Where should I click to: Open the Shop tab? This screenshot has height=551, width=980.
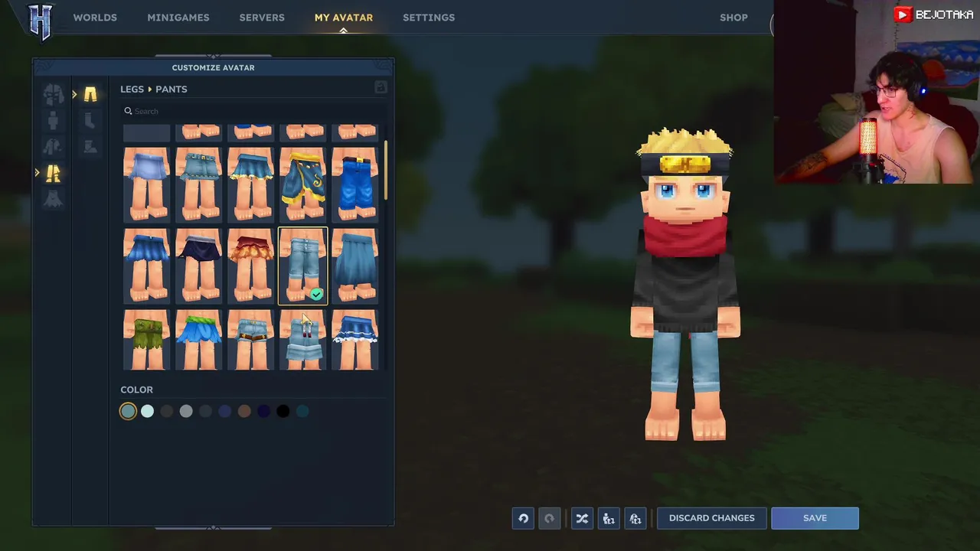click(733, 18)
